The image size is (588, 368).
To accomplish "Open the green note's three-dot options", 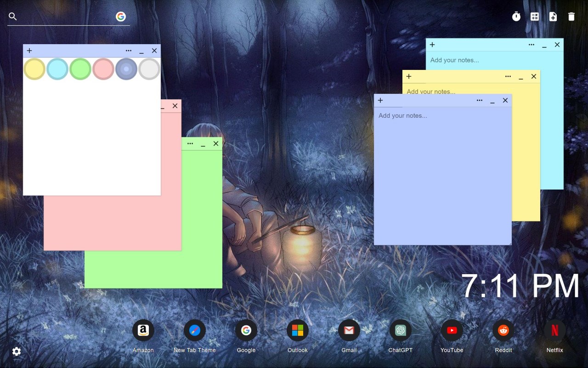I will [x=190, y=144].
